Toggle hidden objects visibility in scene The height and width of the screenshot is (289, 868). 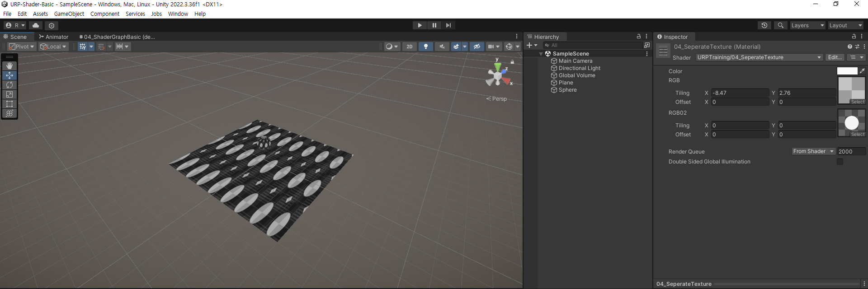pos(476,47)
